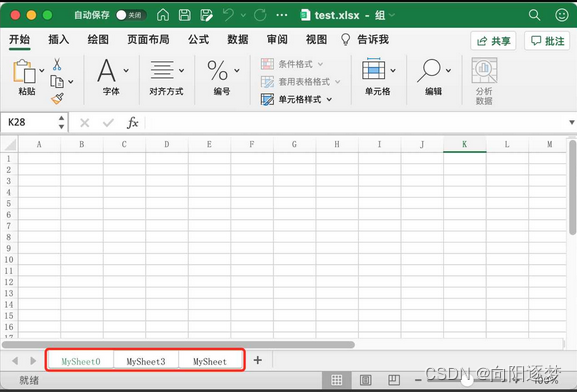This screenshot has width=577, height=392.
Task: Click the name box stepper arrows
Action: click(x=61, y=122)
